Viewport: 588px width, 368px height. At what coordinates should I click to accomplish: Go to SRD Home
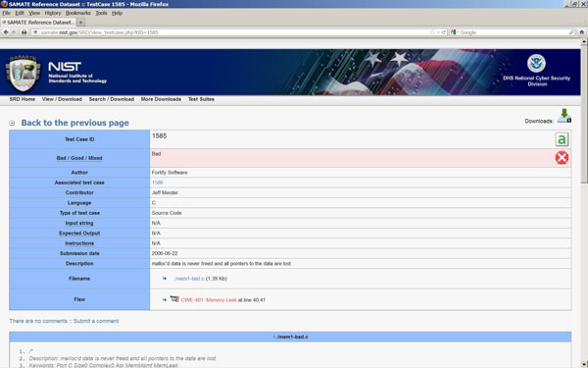coord(23,99)
